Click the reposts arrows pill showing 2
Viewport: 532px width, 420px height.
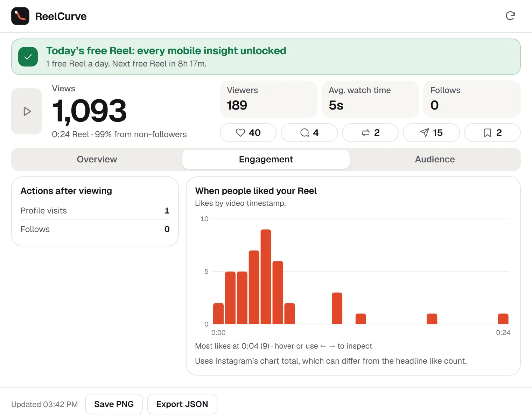coord(370,133)
